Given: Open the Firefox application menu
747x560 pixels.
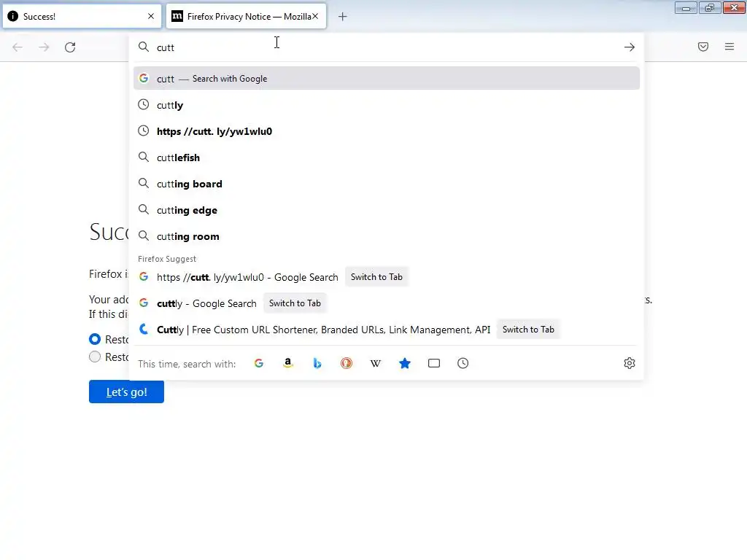Looking at the screenshot, I should (729, 47).
